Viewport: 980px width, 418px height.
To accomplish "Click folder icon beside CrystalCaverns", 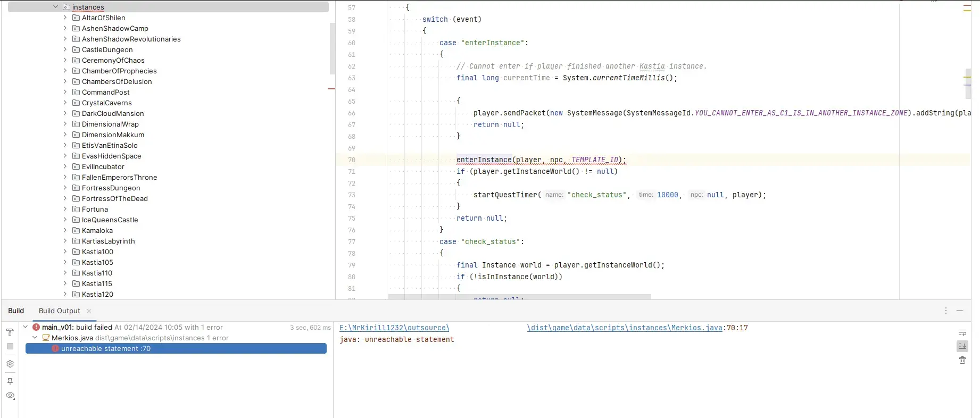I will (76, 103).
